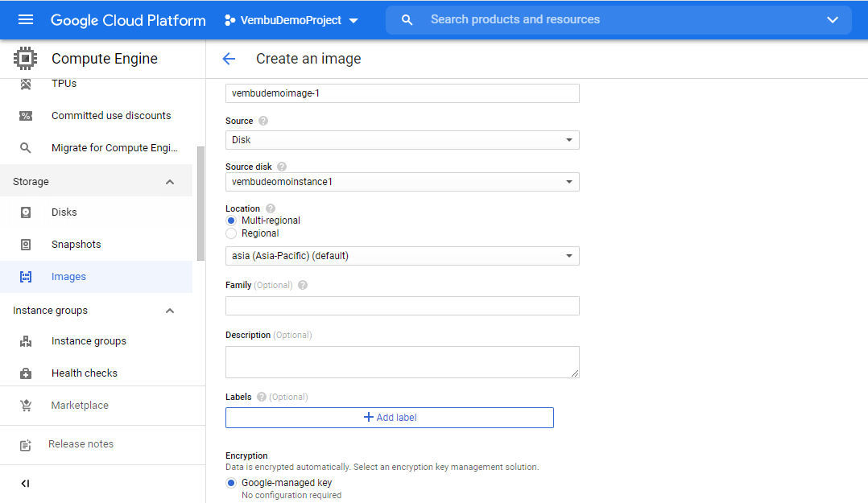Go to Disks page
Image resolution: width=868 pixels, height=503 pixels.
[x=64, y=212]
